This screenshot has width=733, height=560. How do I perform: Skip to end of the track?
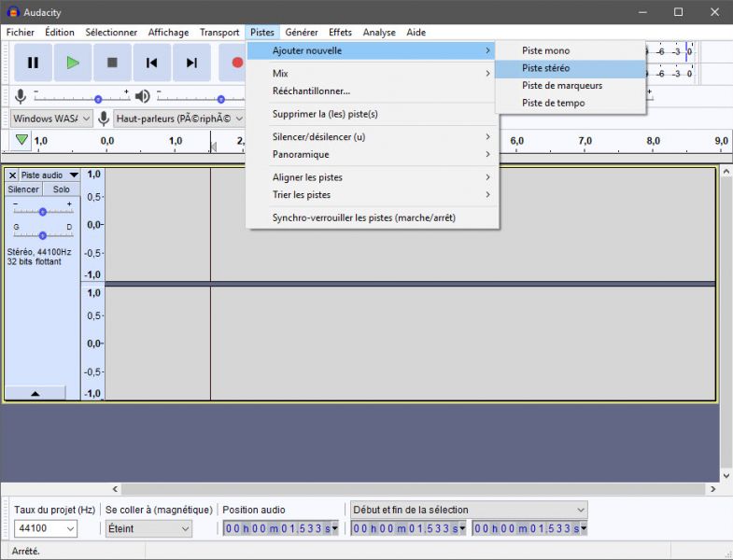[x=191, y=63]
